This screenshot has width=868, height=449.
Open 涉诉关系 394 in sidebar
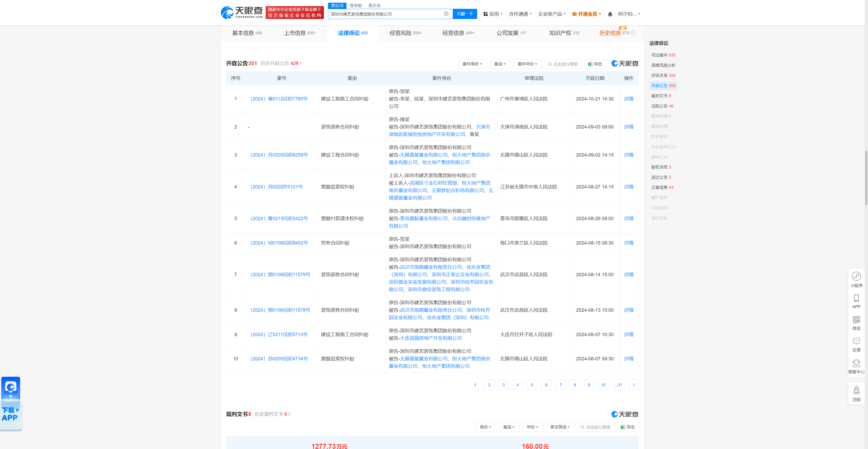tap(663, 76)
